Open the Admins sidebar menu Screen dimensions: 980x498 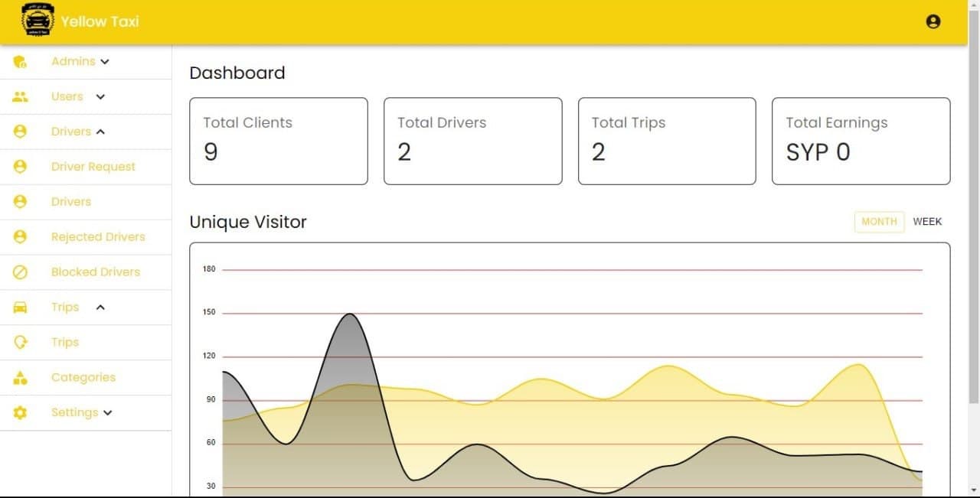pos(86,61)
